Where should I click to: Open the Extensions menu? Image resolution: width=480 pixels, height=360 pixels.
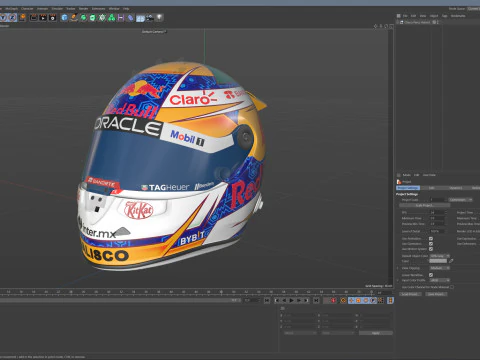[98, 8]
